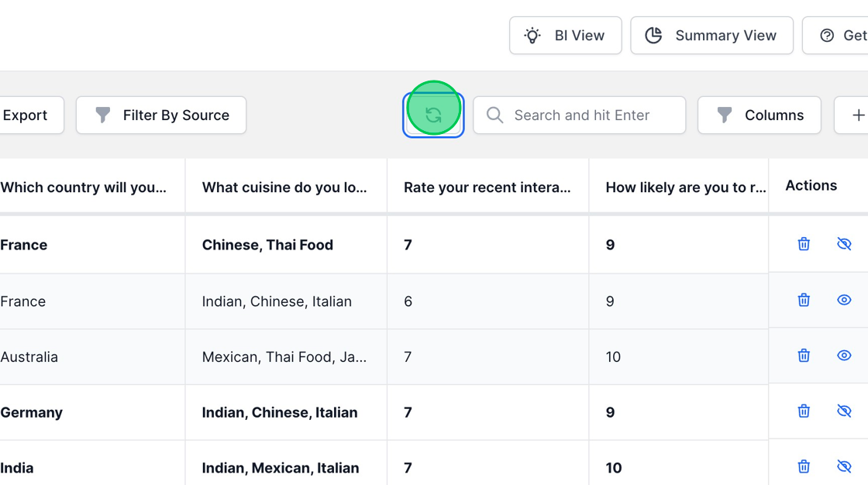Open the Filter By Source dropdown

point(160,115)
